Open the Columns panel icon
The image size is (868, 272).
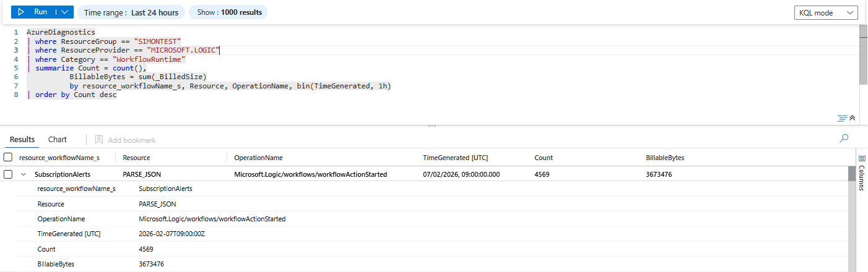(x=862, y=160)
